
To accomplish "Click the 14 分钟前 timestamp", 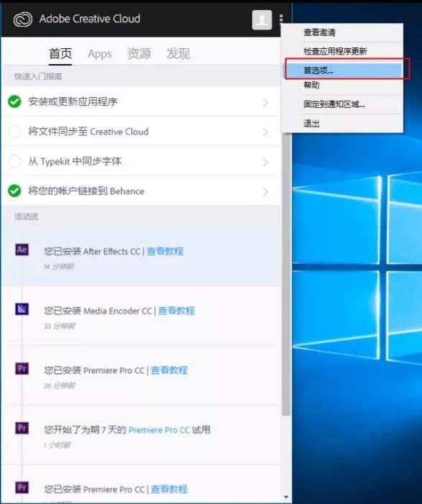I will [59, 267].
